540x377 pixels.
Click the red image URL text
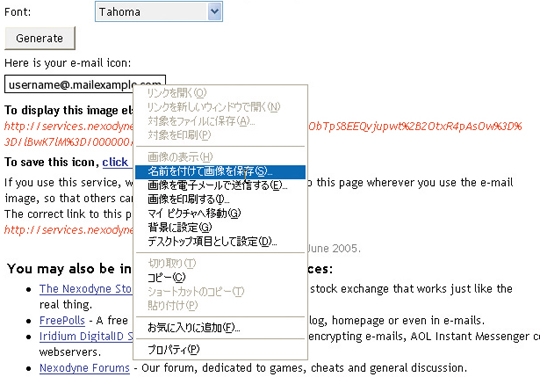pyautogui.click(x=69, y=126)
